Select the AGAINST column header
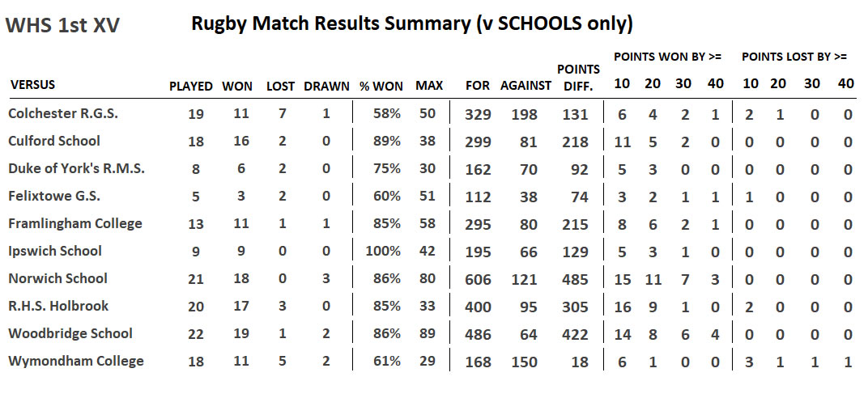This screenshot has height=398, width=868. tap(525, 86)
